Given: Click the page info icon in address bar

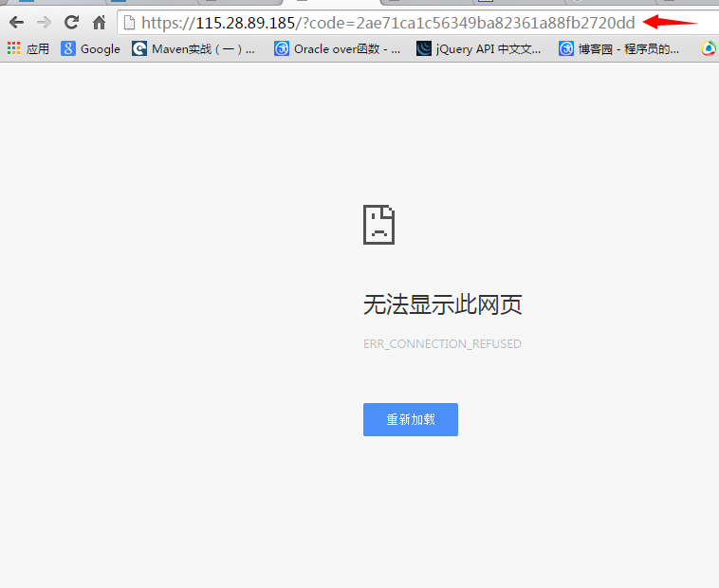Looking at the screenshot, I should (x=130, y=23).
